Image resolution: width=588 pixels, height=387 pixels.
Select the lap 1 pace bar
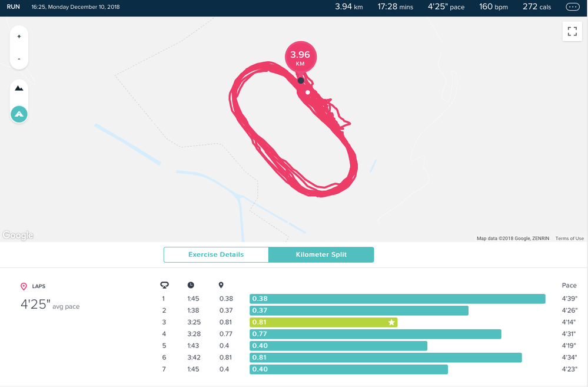tap(397, 299)
